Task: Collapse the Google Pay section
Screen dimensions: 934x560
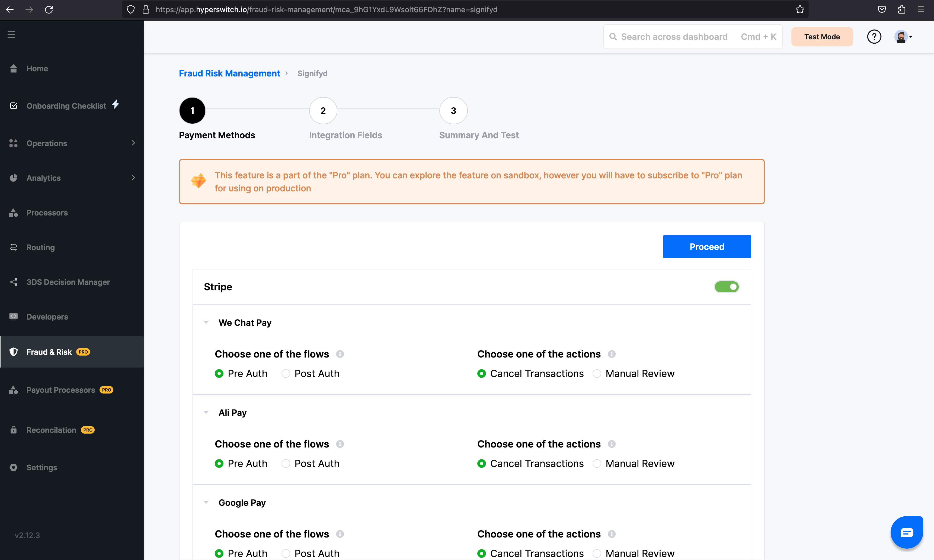Action: [x=206, y=502]
